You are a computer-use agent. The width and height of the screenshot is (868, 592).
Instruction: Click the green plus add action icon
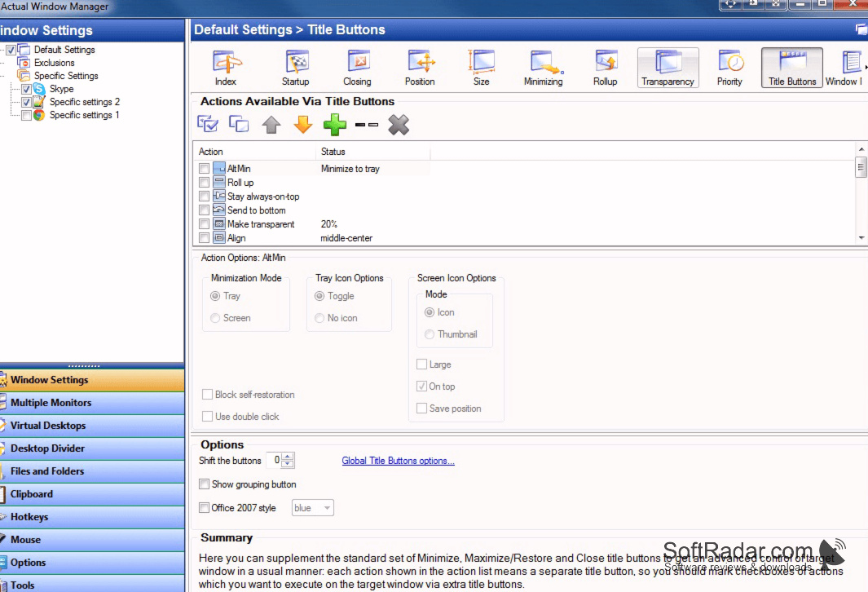point(335,125)
